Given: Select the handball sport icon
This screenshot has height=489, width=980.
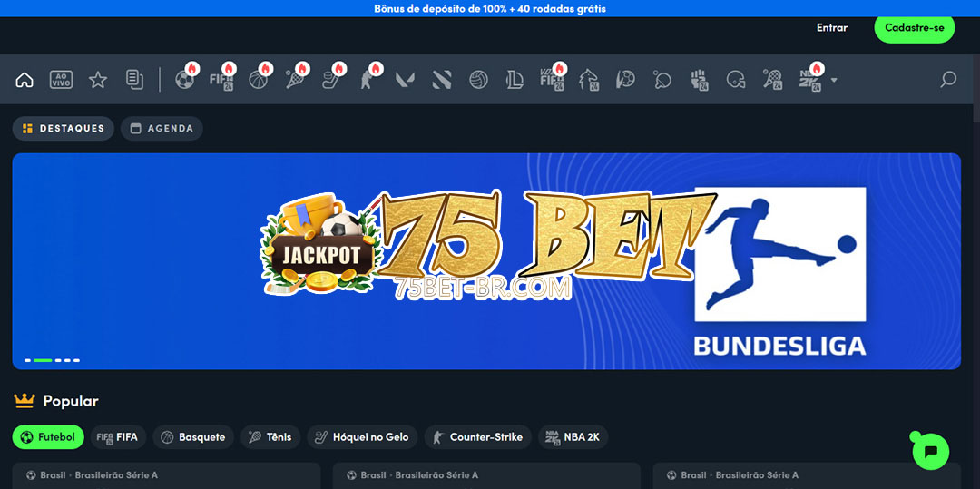Looking at the screenshot, I should [625, 80].
